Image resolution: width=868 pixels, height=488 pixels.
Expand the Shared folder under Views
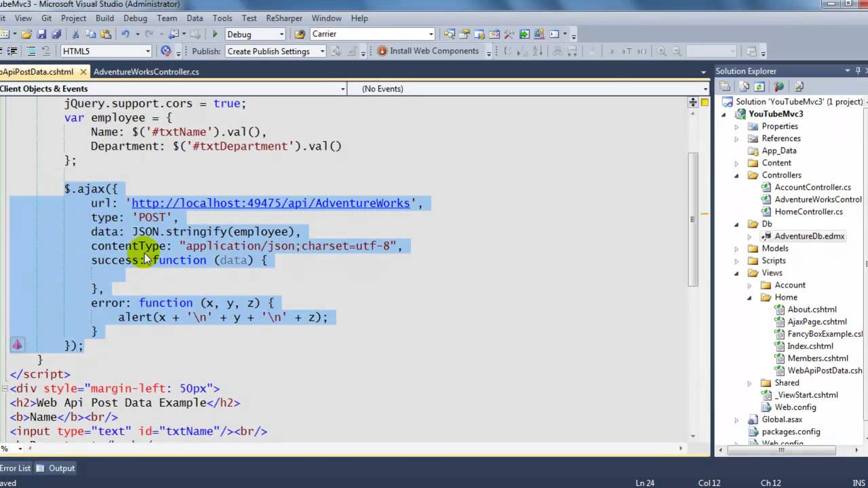click(x=749, y=383)
